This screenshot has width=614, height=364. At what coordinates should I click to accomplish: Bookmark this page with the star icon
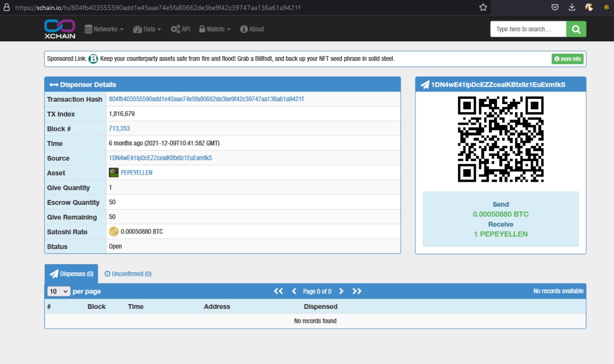click(483, 7)
